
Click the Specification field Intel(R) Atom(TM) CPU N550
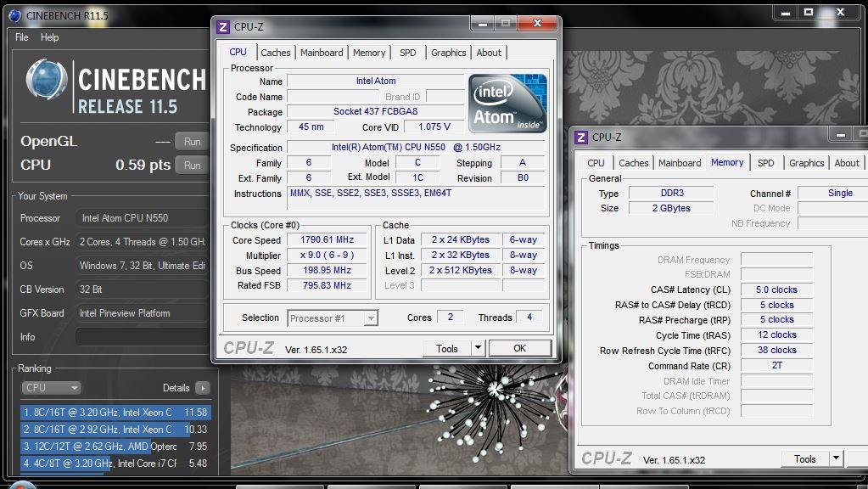pos(416,148)
